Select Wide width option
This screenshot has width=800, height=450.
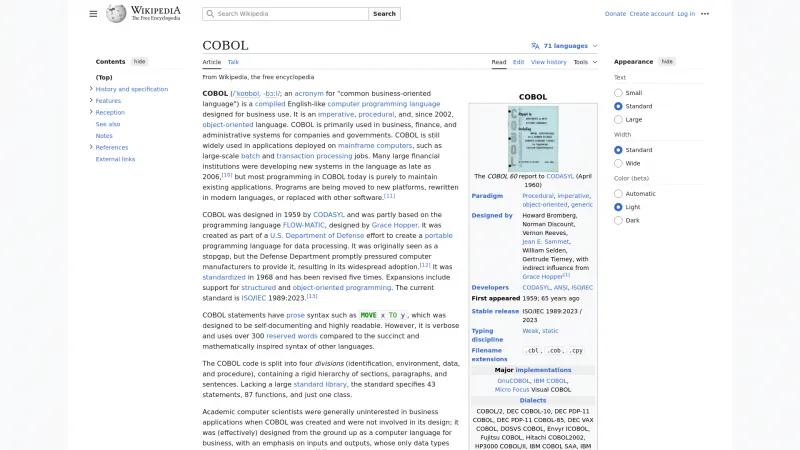coord(618,163)
